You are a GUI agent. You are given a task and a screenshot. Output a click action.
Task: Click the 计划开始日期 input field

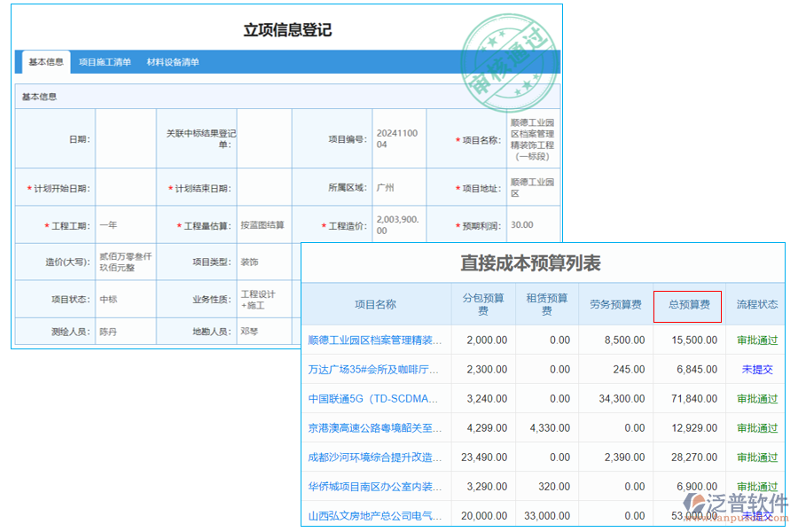[x=125, y=187]
